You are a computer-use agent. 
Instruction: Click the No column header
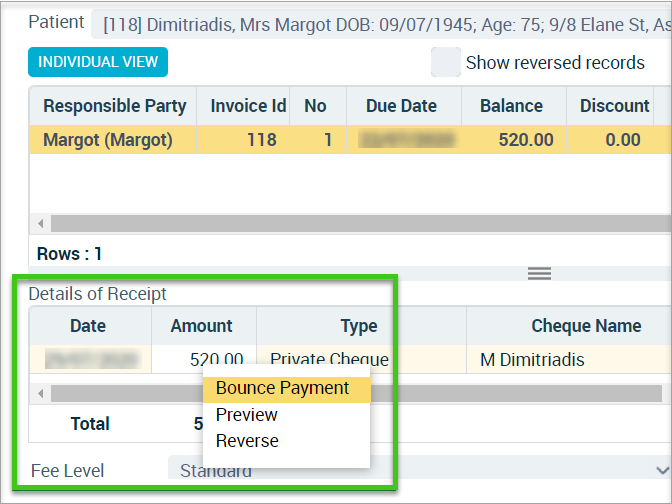coord(318,106)
